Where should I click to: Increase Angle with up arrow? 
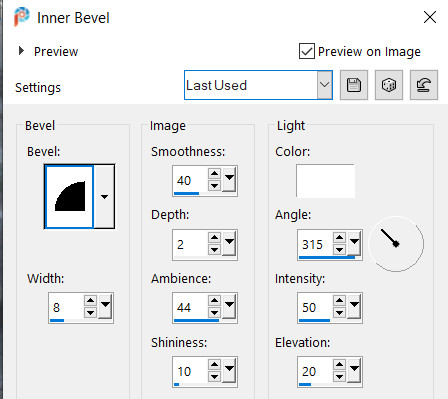coord(339,237)
